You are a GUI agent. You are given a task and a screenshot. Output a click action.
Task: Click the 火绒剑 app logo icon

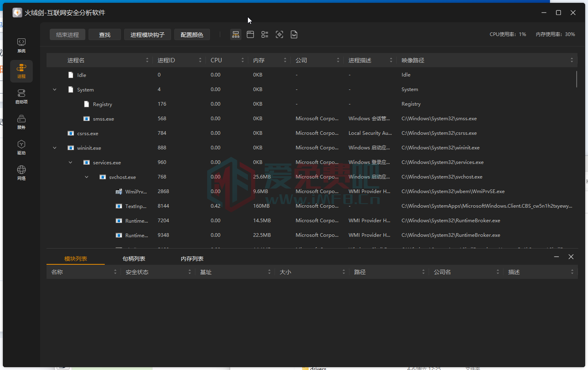pyautogui.click(x=17, y=13)
